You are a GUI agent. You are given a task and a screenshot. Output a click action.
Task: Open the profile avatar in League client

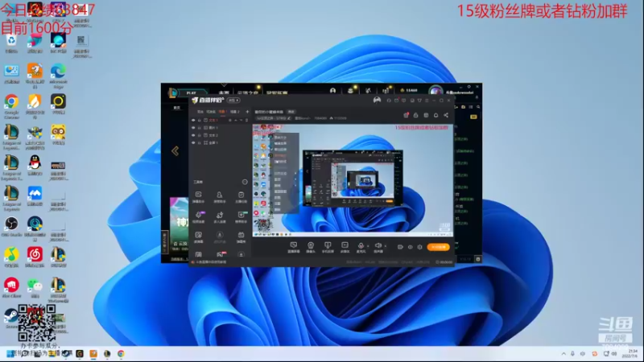(x=436, y=91)
